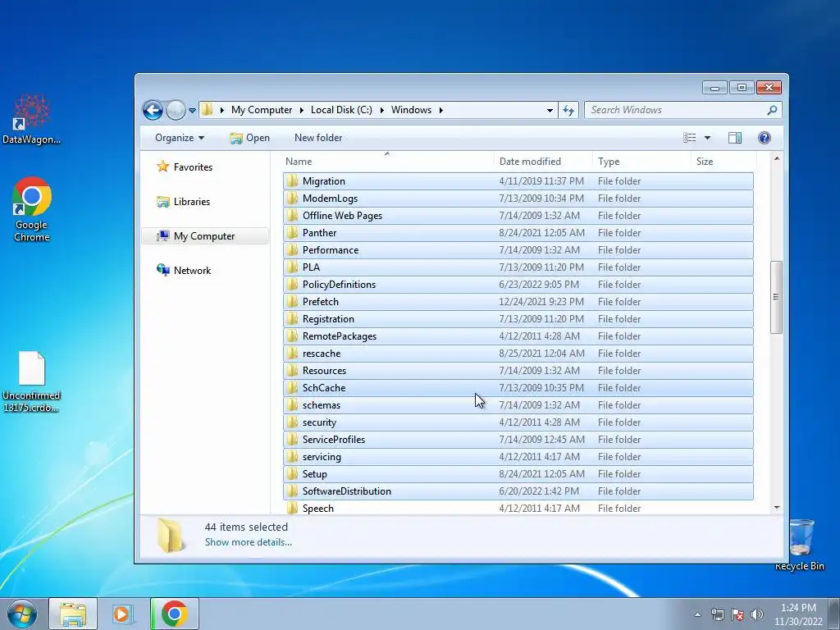840x630 pixels.
Task: Expand arrow after Windows breadcrumb
Action: (441, 111)
